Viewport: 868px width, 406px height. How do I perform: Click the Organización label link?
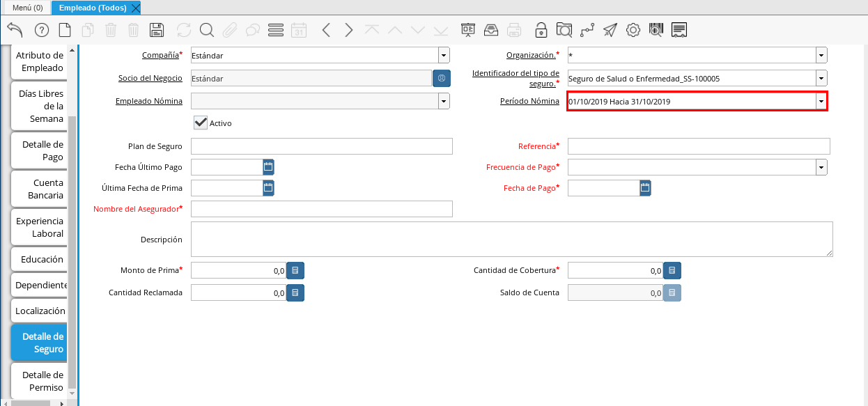coord(531,55)
